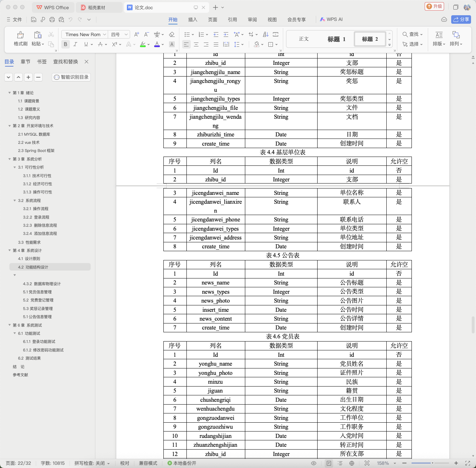Screen dimensions: 476x468
Task: Open the 章节 navigation pane tab
Action: pyautogui.click(x=26, y=62)
